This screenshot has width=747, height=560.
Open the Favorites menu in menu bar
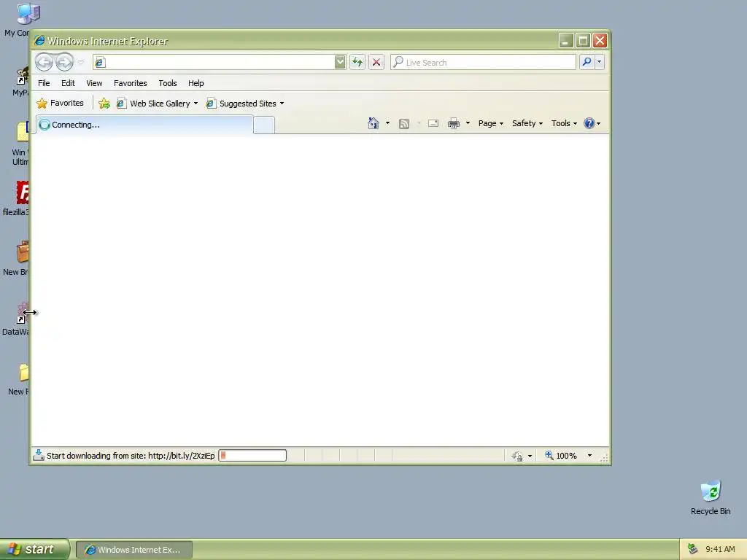point(131,83)
